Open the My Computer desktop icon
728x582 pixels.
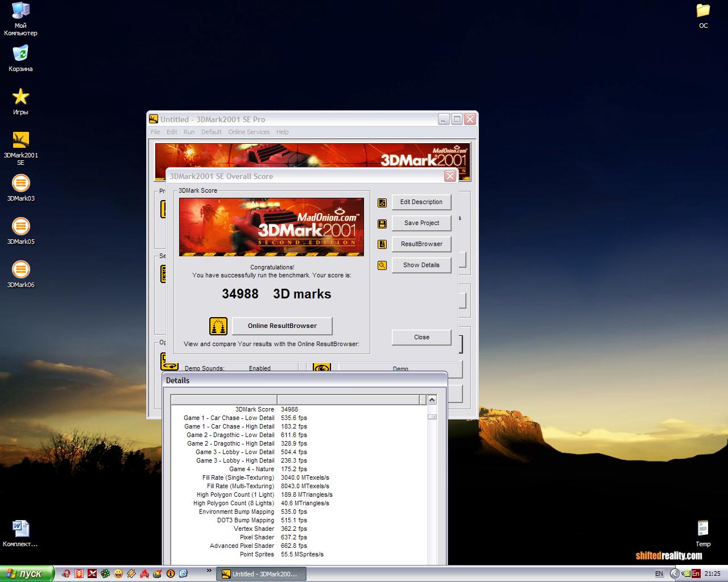pyautogui.click(x=20, y=19)
